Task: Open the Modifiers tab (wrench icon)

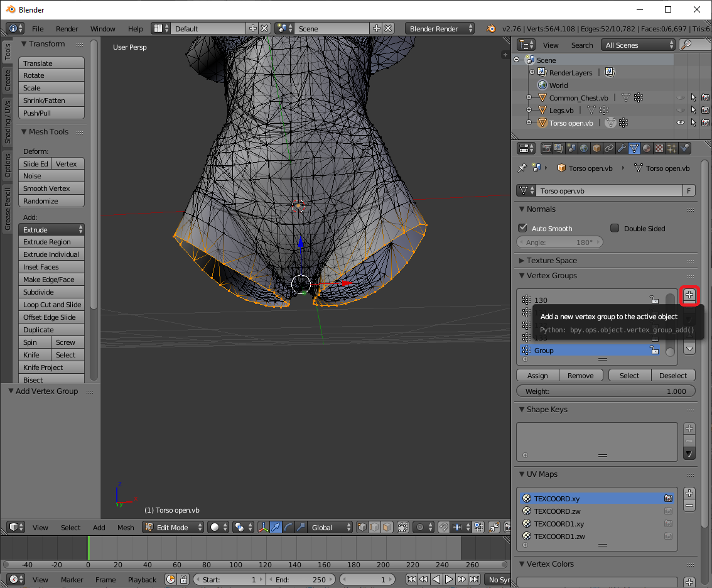Action: 622,148
